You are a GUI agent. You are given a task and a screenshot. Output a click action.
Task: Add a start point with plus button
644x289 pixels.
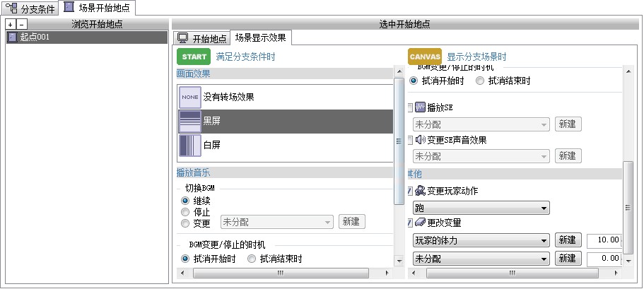(x=11, y=25)
